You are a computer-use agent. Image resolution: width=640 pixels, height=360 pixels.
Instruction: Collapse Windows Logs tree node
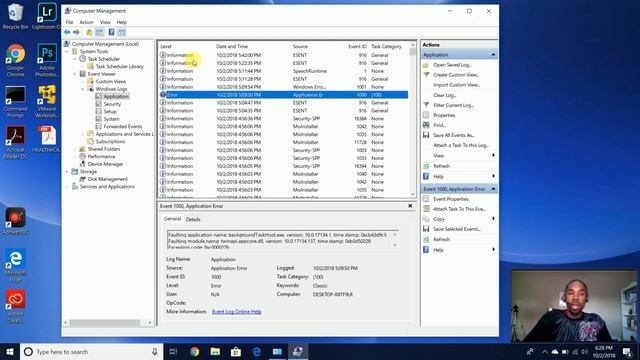click(82, 89)
